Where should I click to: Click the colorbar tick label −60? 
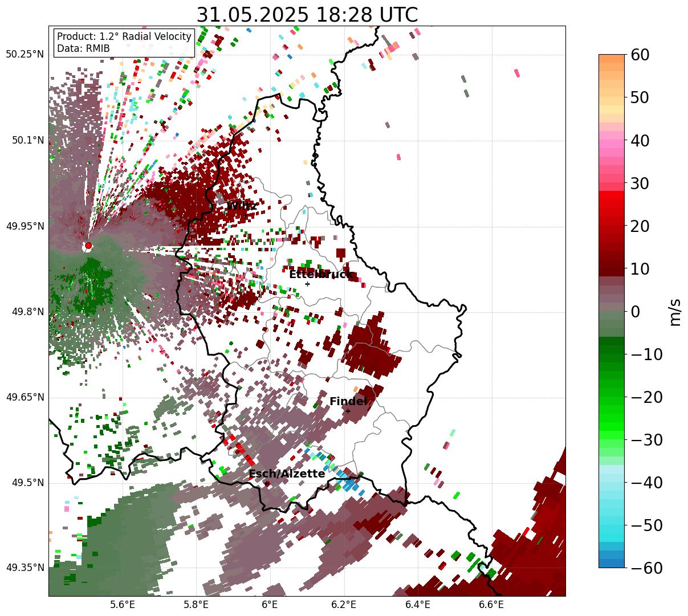click(x=647, y=568)
